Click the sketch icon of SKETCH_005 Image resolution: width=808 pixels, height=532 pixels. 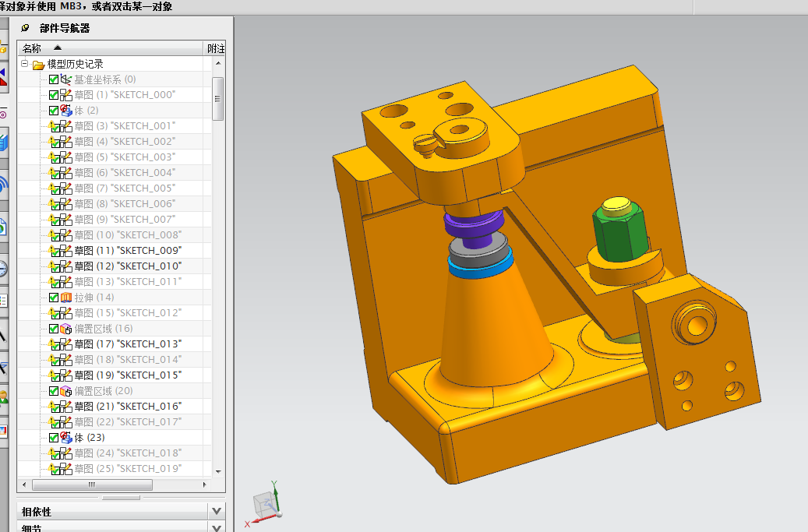66,188
